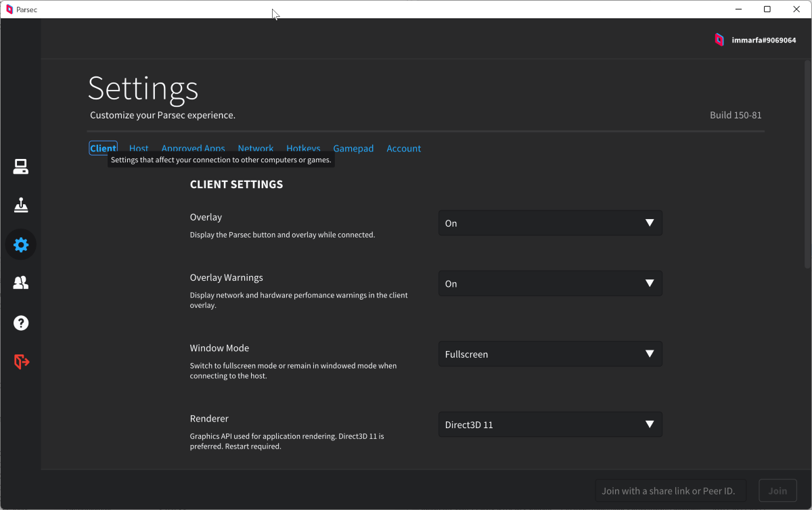Switch to the Host tab
Image resolution: width=812 pixels, height=510 pixels.
[x=139, y=148]
